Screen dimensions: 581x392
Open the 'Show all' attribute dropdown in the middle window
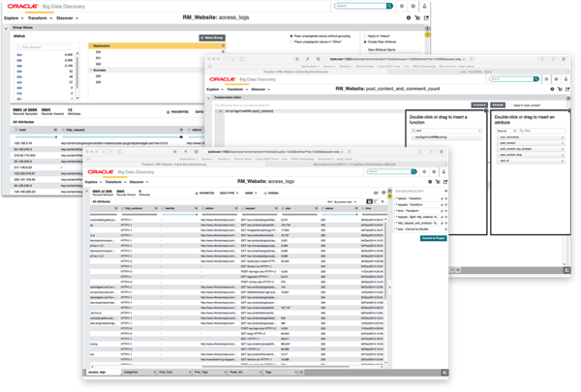(x=506, y=131)
